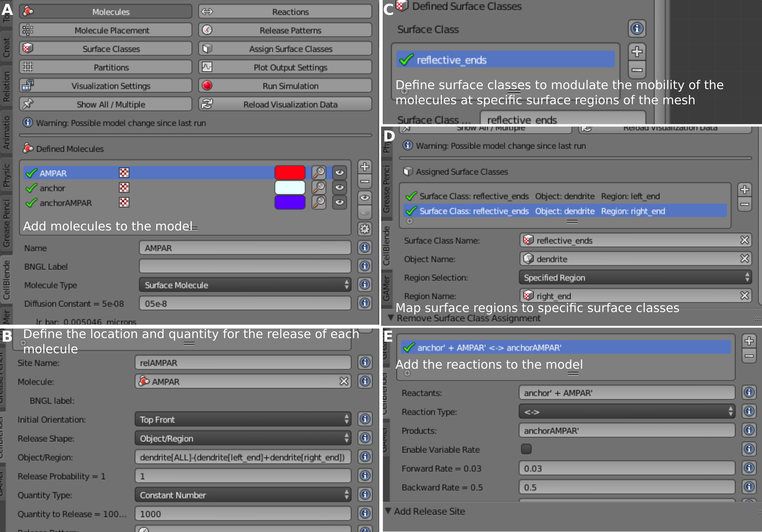Remove surface class with the minus icon
The image size is (762, 532).
click(x=637, y=70)
